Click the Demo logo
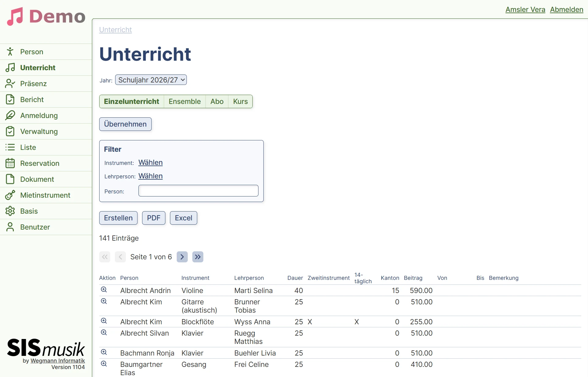 click(46, 16)
